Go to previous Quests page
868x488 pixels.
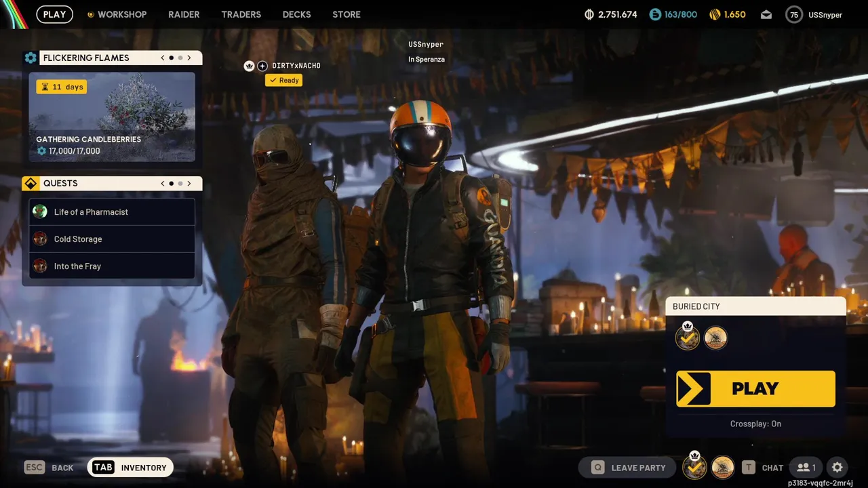[163, 183]
